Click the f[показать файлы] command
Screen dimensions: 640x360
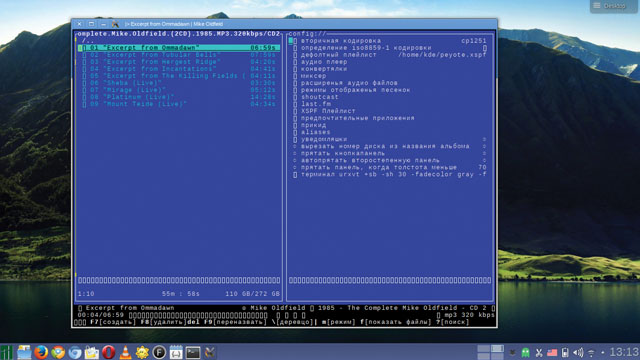[396, 322]
